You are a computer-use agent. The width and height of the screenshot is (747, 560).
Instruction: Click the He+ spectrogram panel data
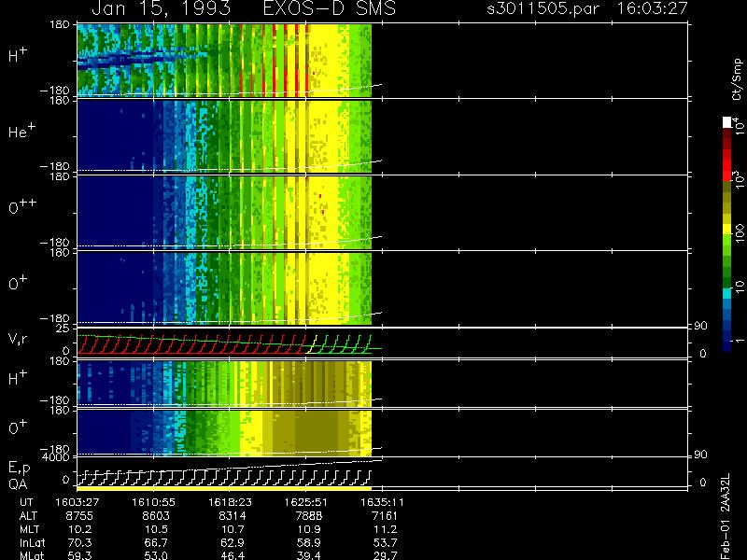[x=224, y=135]
